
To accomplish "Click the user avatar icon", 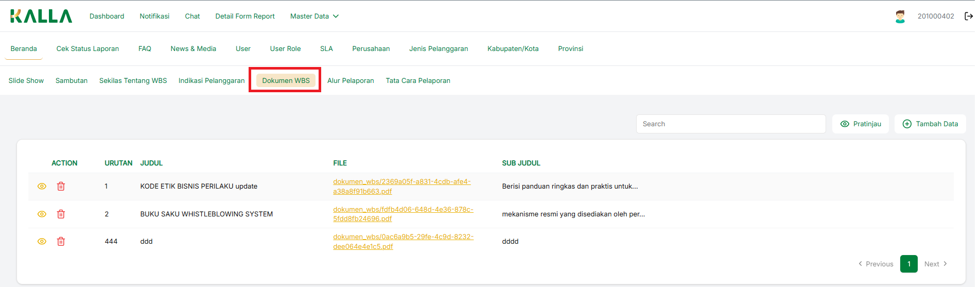I will (x=900, y=16).
